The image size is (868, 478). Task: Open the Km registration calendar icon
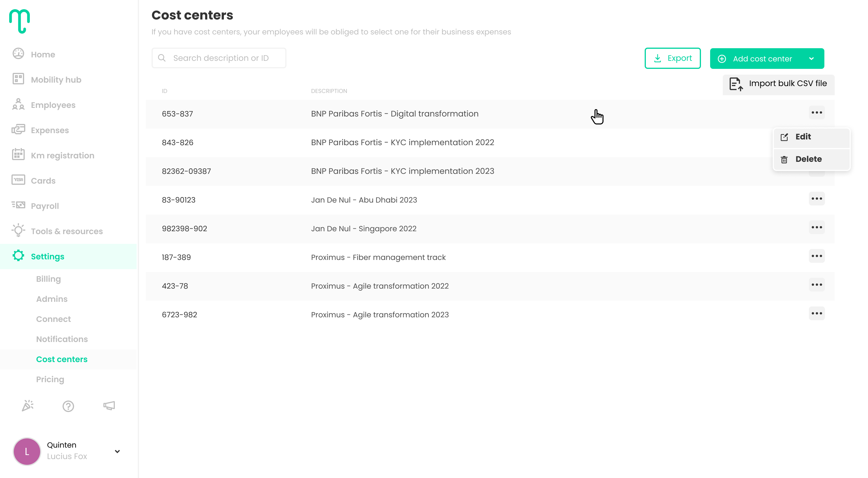(x=18, y=155)
